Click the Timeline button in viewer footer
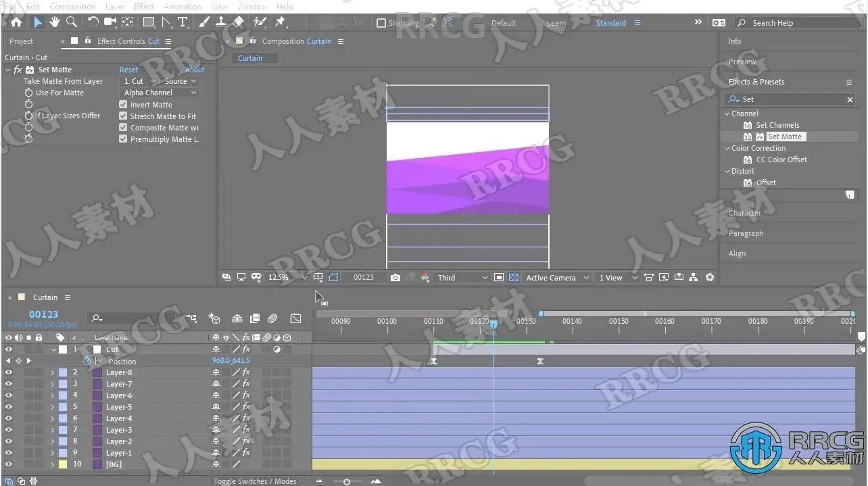 [679, 277]
